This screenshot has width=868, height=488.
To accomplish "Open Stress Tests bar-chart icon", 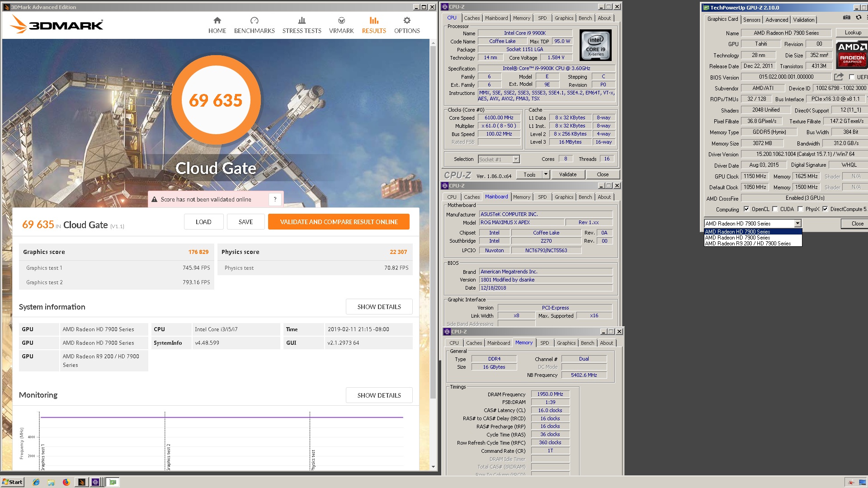I will [x=302, y=20].
